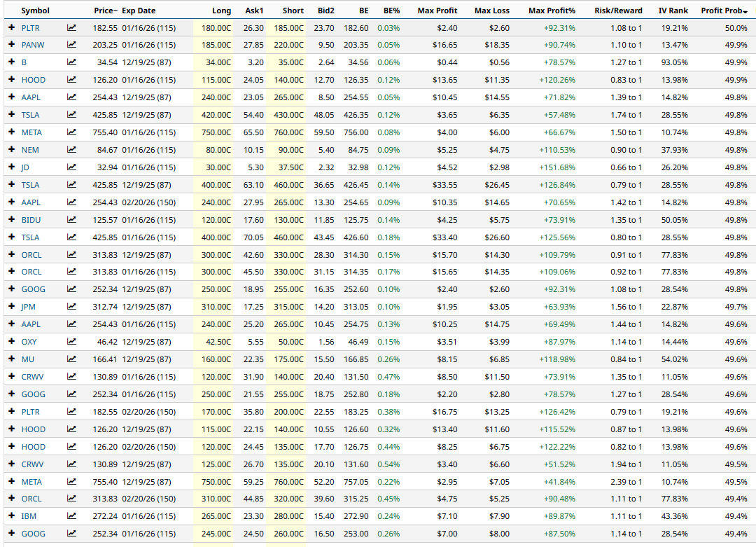Click the chart icon in the B row
The image size is (756, 547).
(71, 62)
